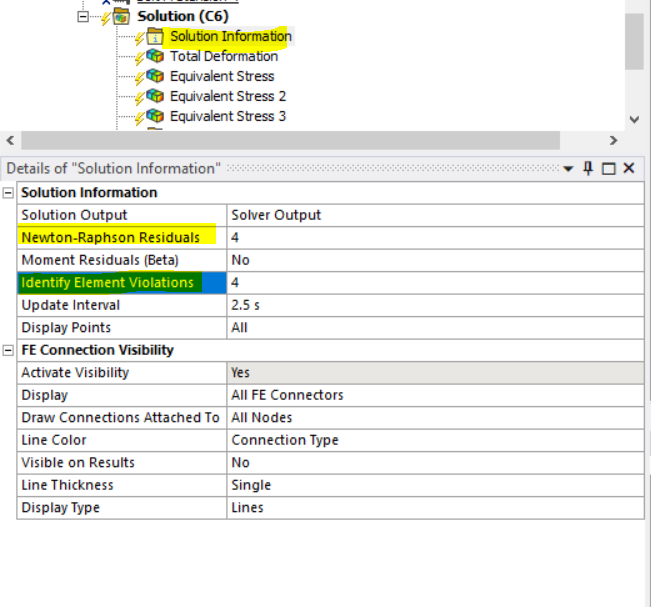The width and height of the screenshot is (651, 607).
Task: Click the Equivalent Stress 3 icon
Action: (x=155, y=116)
